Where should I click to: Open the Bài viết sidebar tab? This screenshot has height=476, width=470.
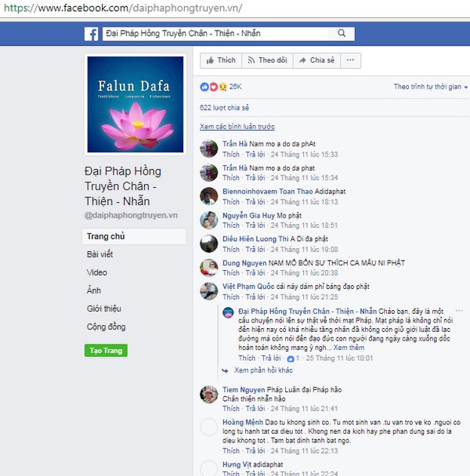point(99,254)
